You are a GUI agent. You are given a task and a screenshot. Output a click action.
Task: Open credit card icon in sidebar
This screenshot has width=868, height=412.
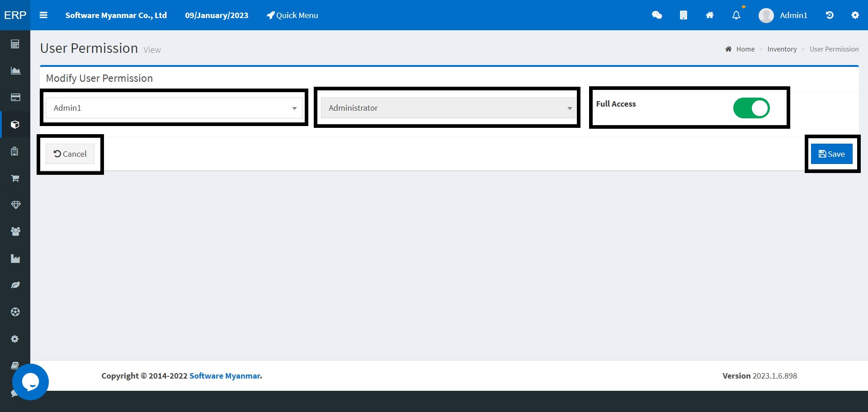click(x=15, y=98)
